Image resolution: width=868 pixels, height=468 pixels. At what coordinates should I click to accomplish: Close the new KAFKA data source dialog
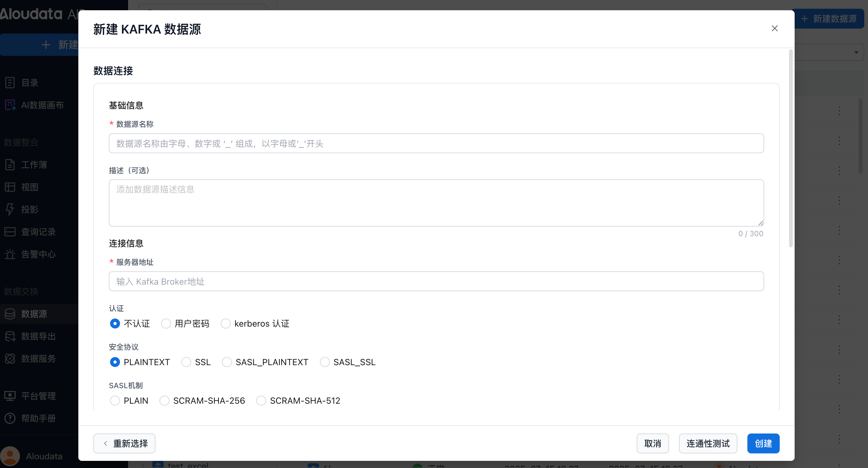click(x=774, y=28)
